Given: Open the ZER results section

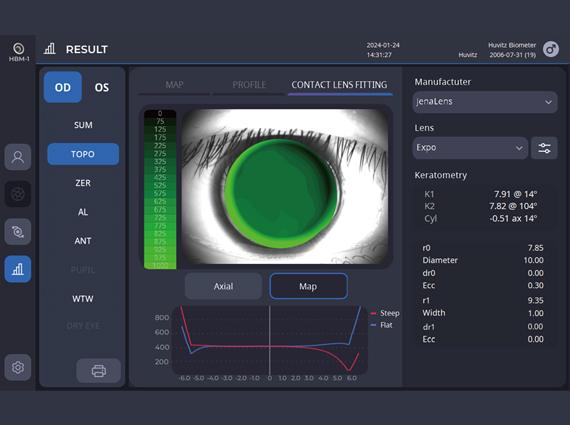Looking at the screenshot, I should (83, 183).
